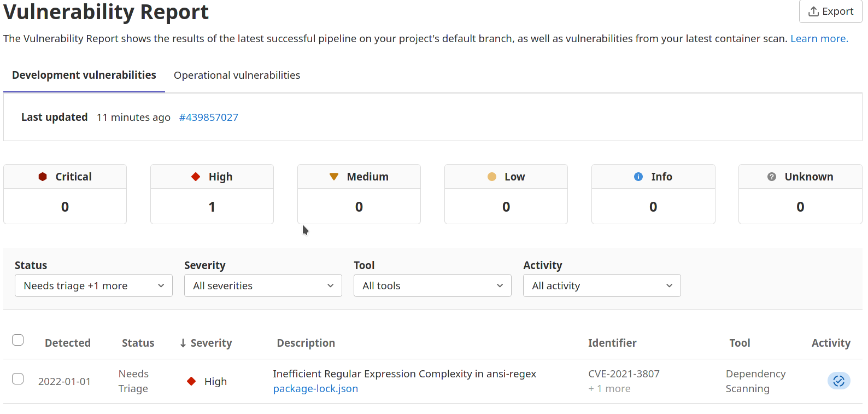Switch to Operational vulnerabilities tab

coord(237,75)
